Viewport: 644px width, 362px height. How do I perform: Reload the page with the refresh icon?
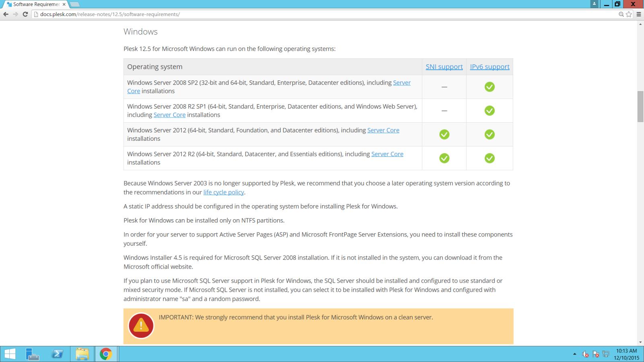pyautogui.click(x=25, y=14)
